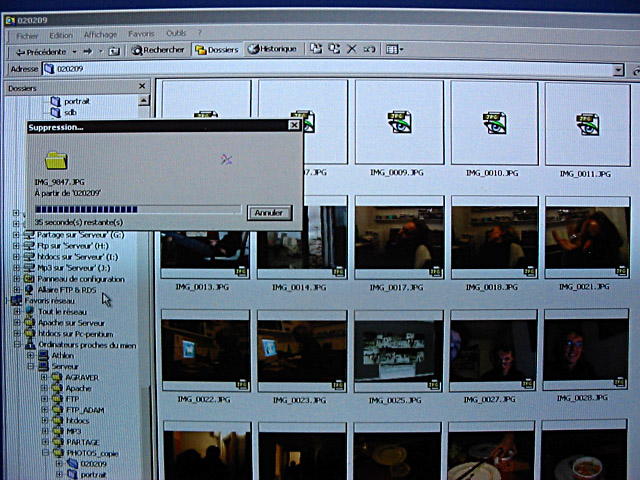Screen dimensions: 640x480
Task: Click the forward arrow toolbar icon
Action: [x=88, y=51]
